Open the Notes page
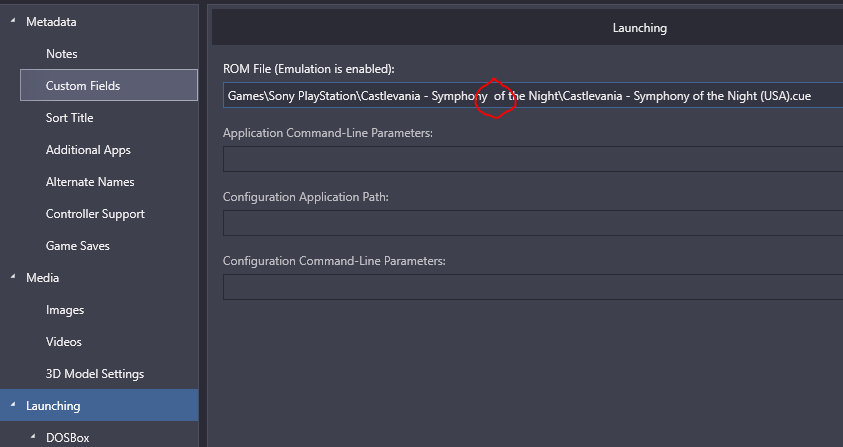Viewport: 843px width, 447px height. [x=61, y=54]
